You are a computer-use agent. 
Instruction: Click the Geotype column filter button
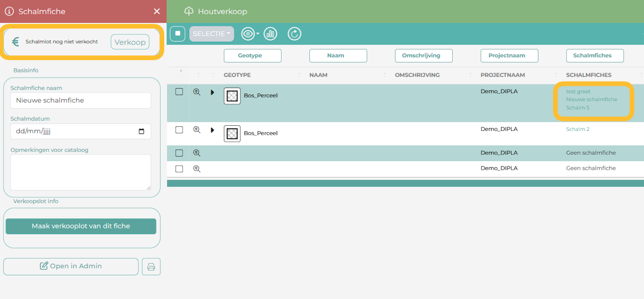click(x=253, y=55)
